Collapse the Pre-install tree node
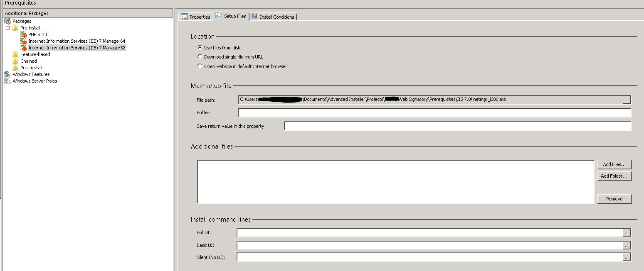The height and width of the screenshot is (271, 644). click(x=7, y=28)
